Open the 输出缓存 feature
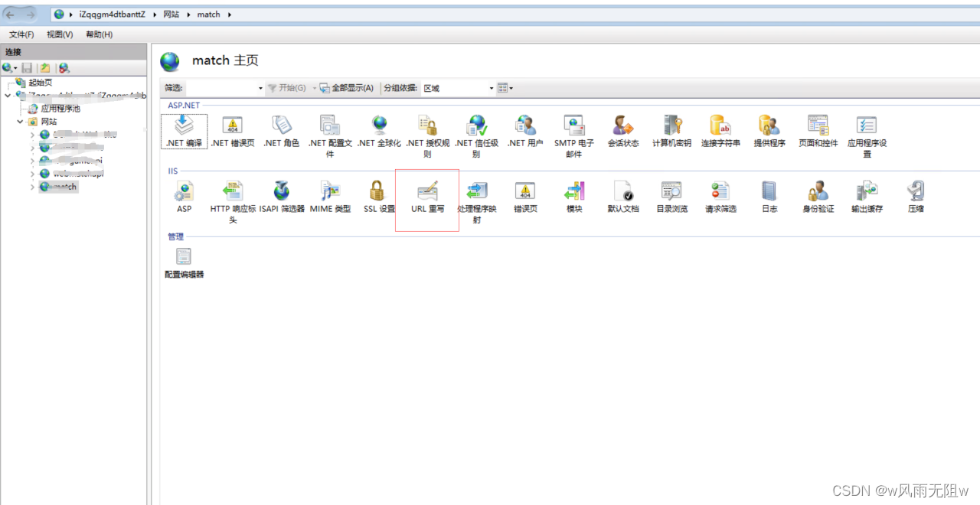The height and width of the screenshot is (505, 980). (x=867, y=197)
